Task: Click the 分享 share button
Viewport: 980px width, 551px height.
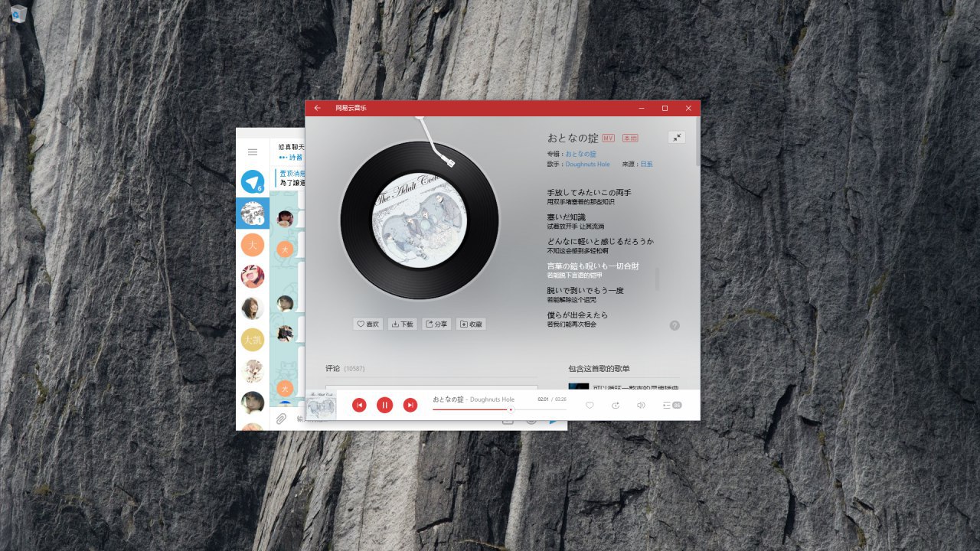Action: [x=436, y=324]
